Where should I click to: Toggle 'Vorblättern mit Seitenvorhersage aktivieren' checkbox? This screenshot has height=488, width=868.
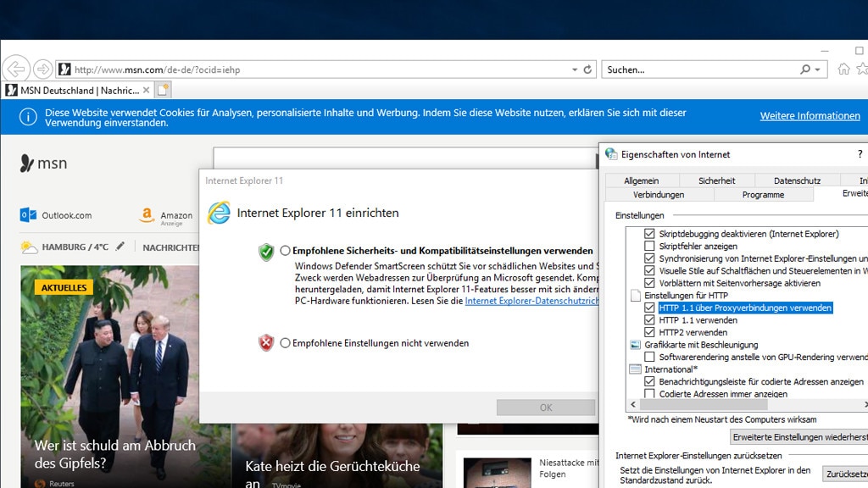click(649, 283)
